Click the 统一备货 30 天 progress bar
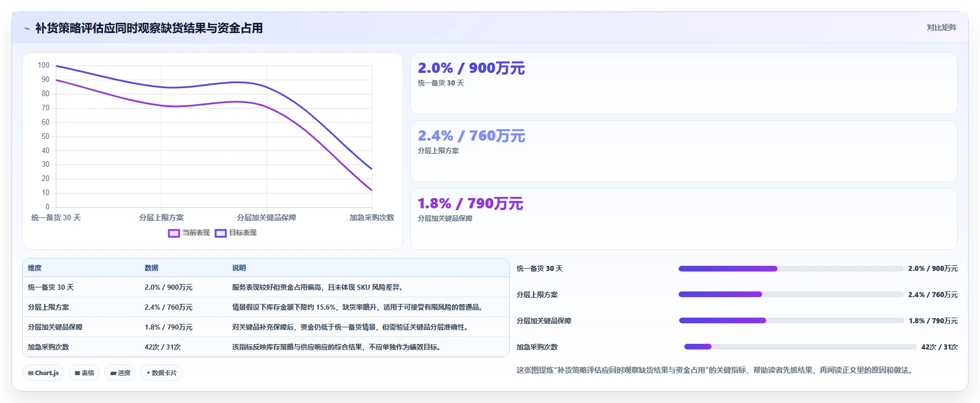This screenshot has height=403, width=980. (x=791, y=269)
